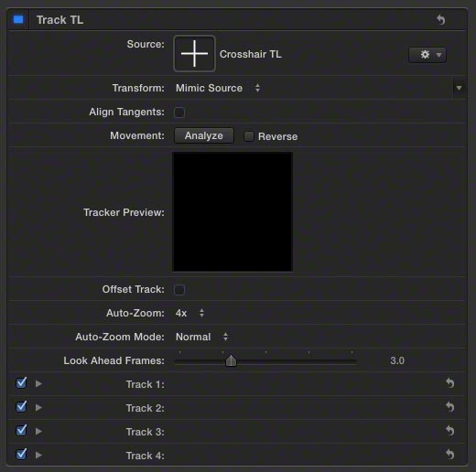Click the Track 3 label
The image size is (476, 472).
coord(146,432)
